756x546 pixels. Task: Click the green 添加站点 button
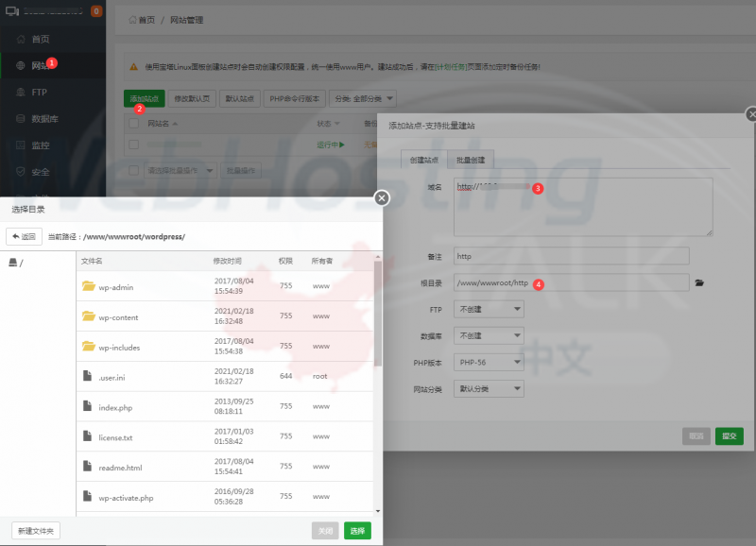(x=145, y=98)
